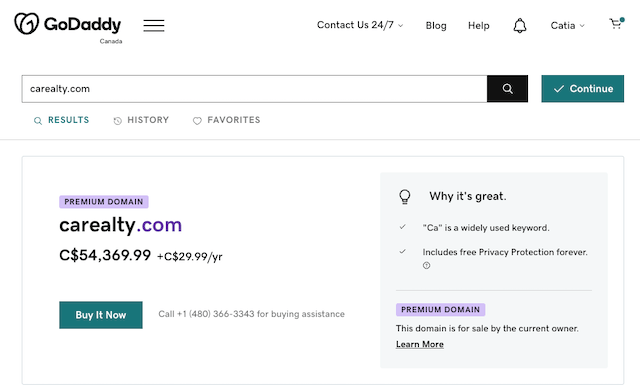Click the Premium Domain badge above carealty.com
Screen dimensions: 640x392
[104, 202]
